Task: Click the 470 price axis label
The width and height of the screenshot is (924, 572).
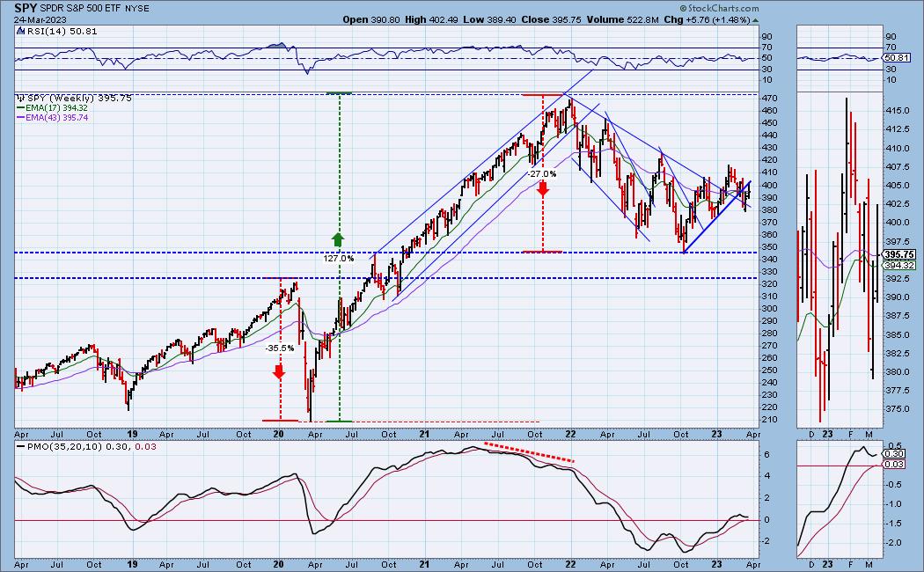Action: (x=770, y=98)
